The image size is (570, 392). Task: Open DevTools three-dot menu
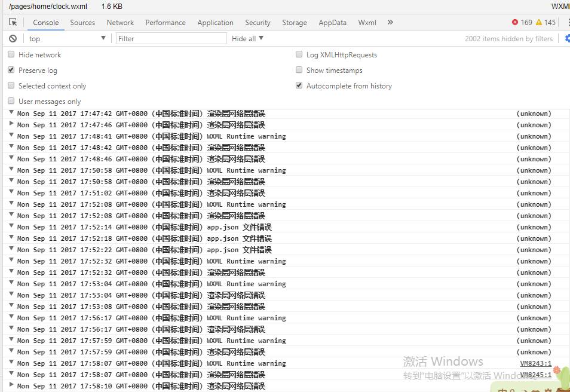(568, 22)
